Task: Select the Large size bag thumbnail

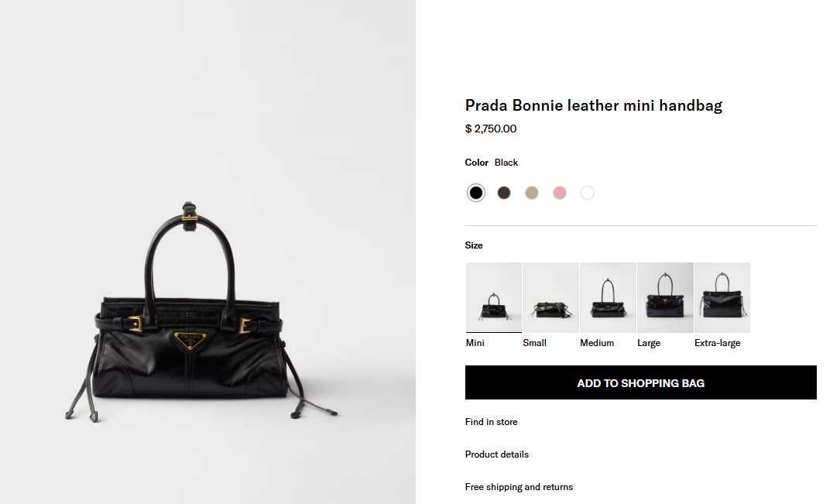Action: coord(665,297)
